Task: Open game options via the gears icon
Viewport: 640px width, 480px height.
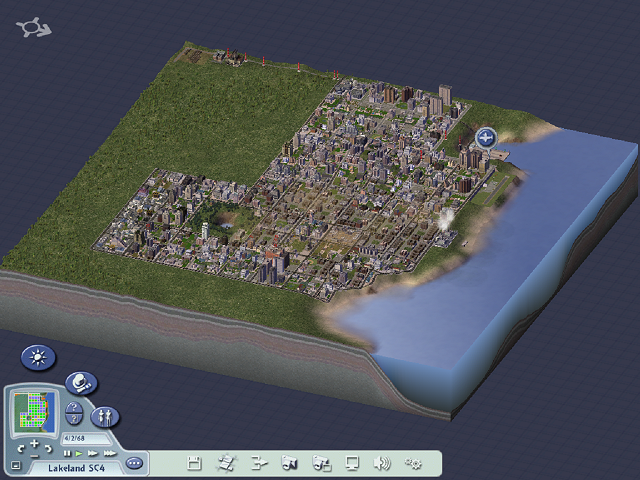Action: tap(413, 463)
